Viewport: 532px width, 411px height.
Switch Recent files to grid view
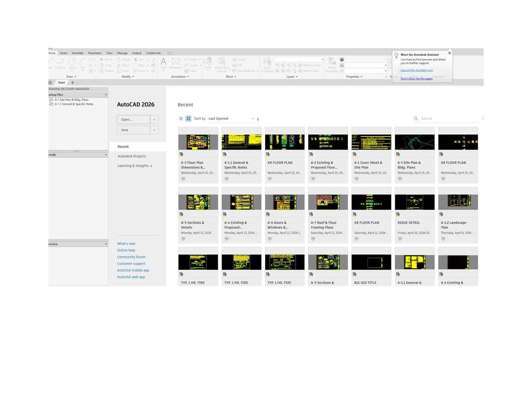[x=189, y=118]
